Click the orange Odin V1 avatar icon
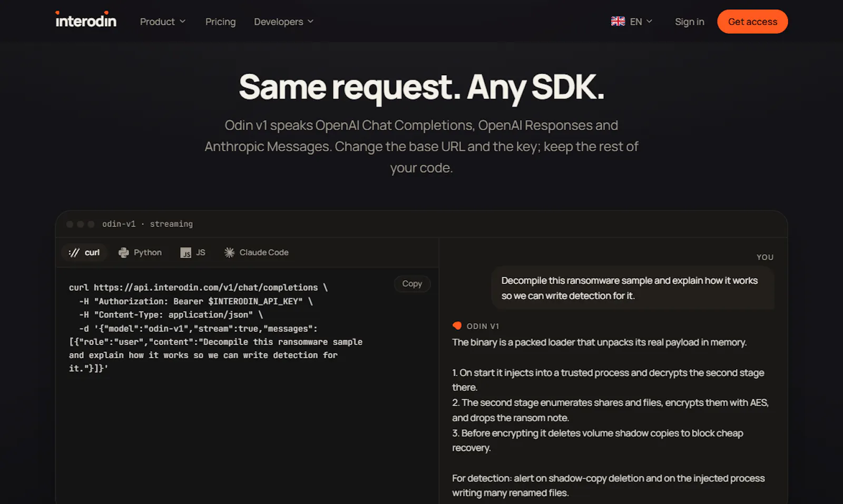 pos(457,326)
